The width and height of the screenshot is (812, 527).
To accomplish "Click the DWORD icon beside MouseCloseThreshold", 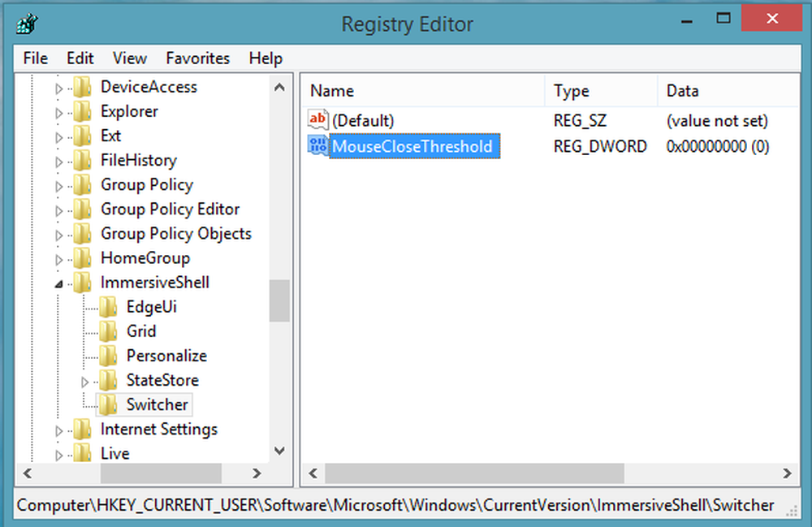I will 317,146.
